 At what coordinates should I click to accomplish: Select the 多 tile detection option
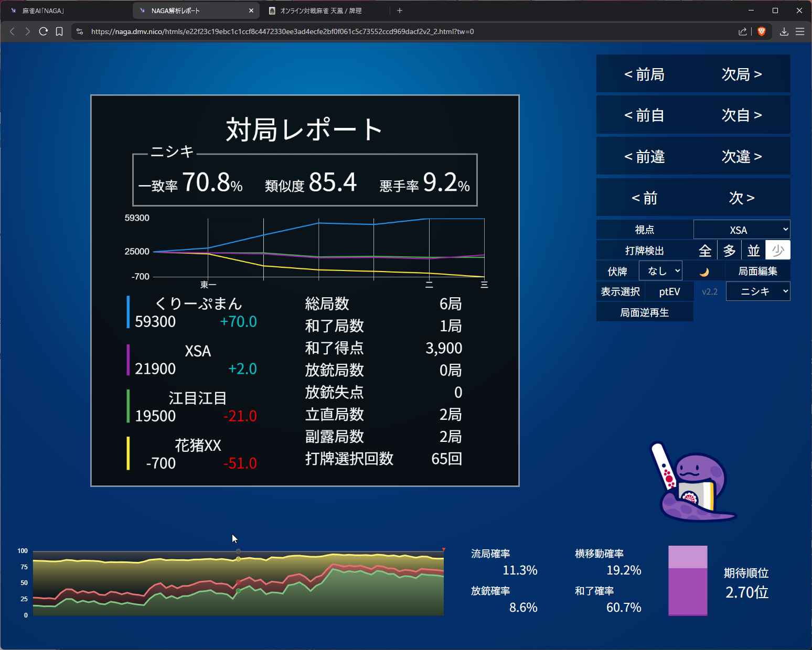point(729,251)
